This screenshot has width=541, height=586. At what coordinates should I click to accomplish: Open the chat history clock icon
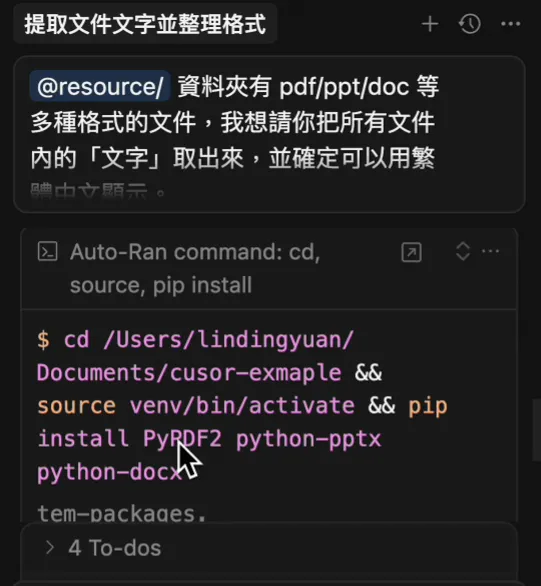click(470, 24)
